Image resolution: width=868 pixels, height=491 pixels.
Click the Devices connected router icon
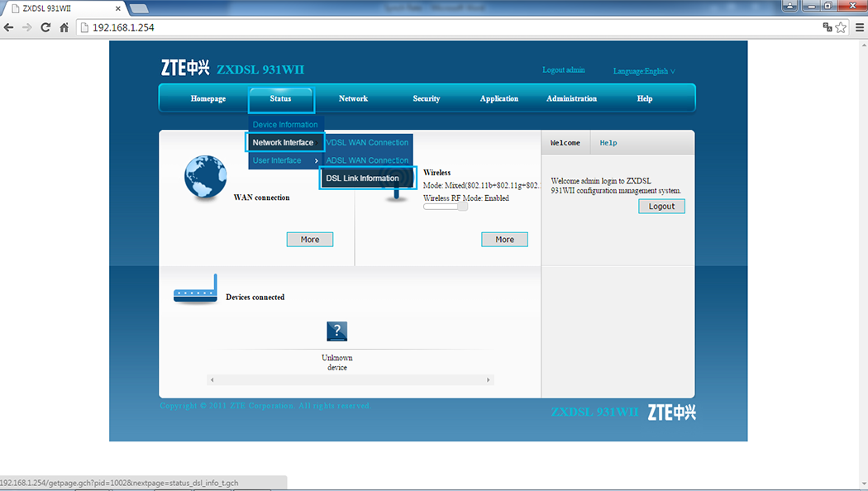tap(195, 289)
